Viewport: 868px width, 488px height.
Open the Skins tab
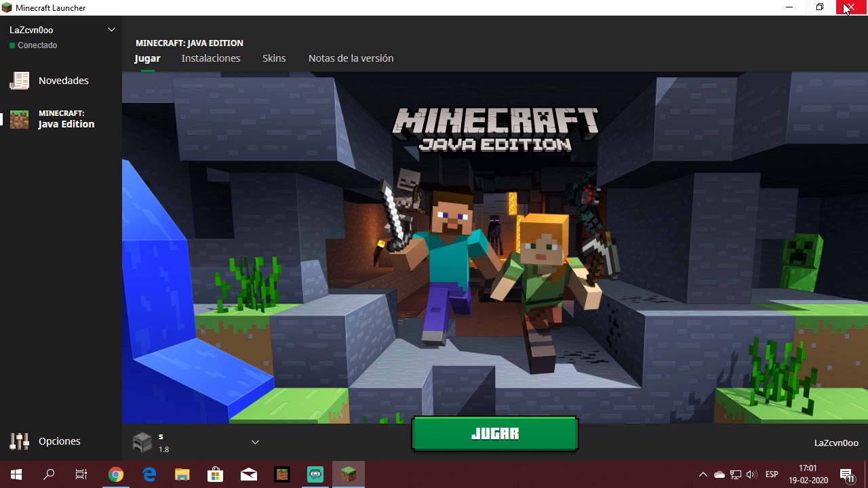(274, 58)
